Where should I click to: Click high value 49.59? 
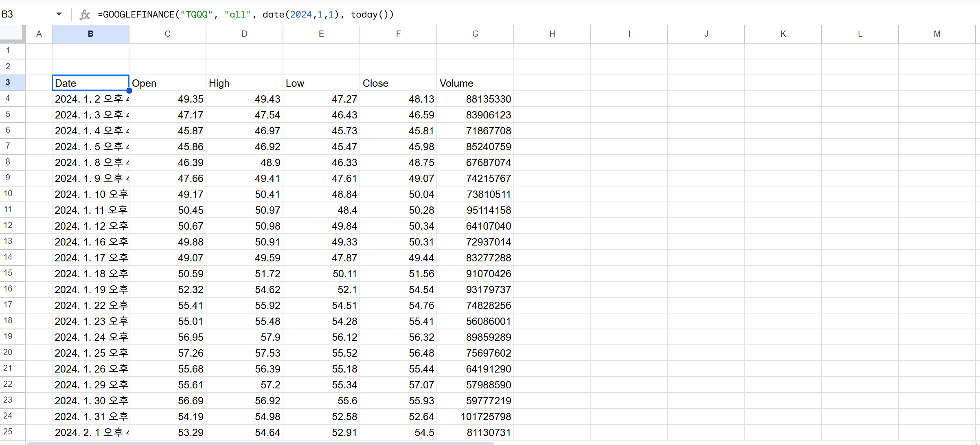click(x=244, y=258)
